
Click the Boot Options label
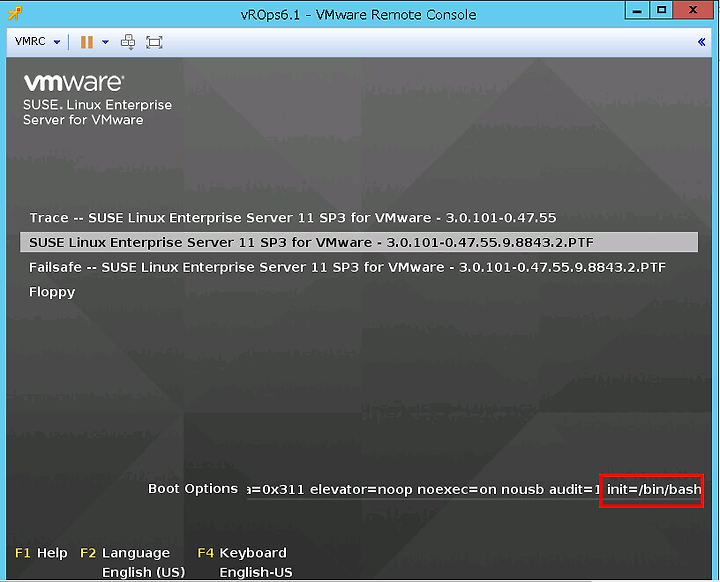193,489
